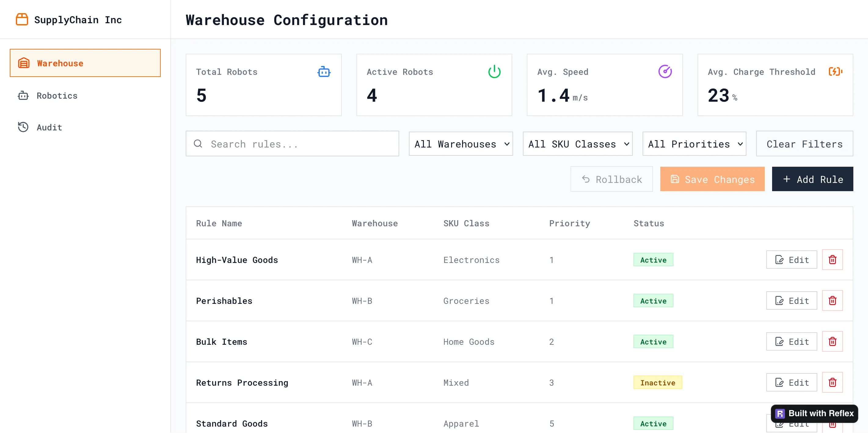The width and height of the screenshot is (868, 433).
Task: Open the Audit sidebar section
Action: point(49,127)
